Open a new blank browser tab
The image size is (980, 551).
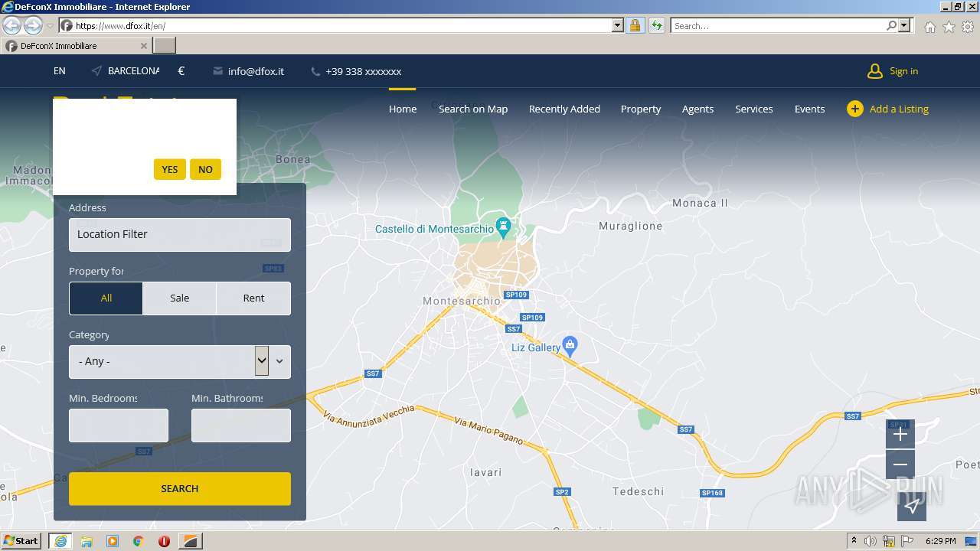(165, 46)
